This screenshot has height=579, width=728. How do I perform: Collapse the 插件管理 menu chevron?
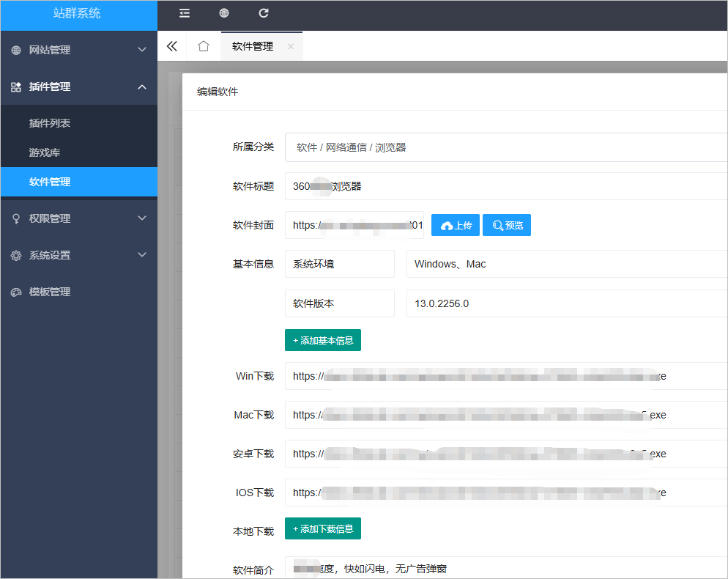point(142,87)
